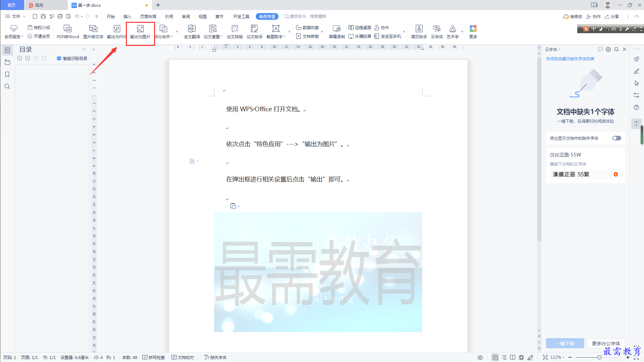Expand the quick access toolbar customize arrow
The image size is (644, 362).
click(97, 16)
